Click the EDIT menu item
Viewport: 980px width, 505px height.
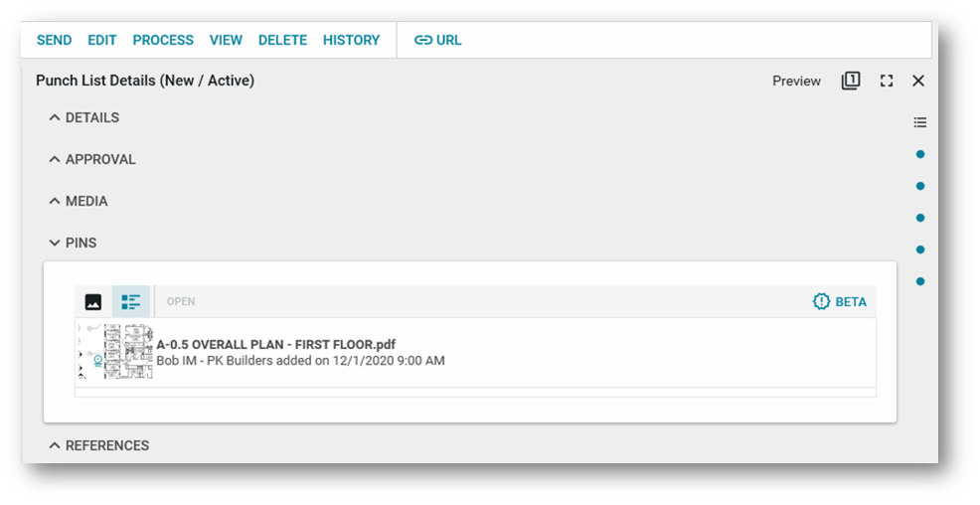[x=102, y=41]
